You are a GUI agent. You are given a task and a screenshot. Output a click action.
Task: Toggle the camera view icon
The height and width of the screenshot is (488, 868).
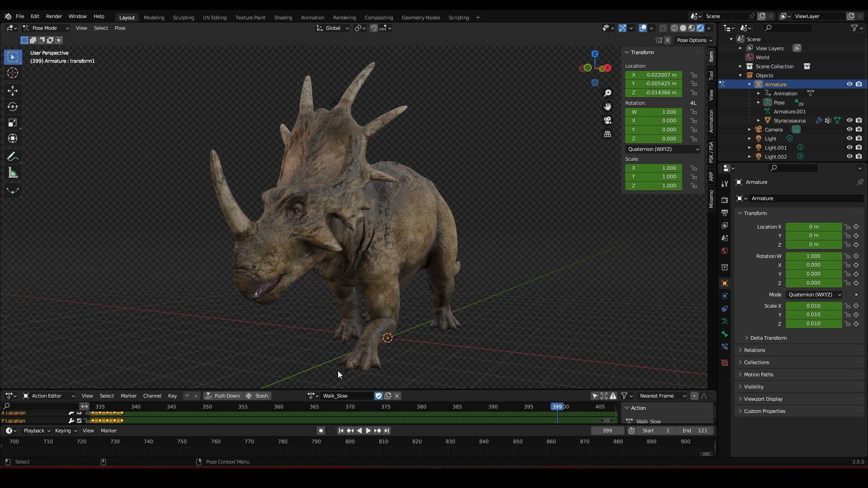click(608, 120)
